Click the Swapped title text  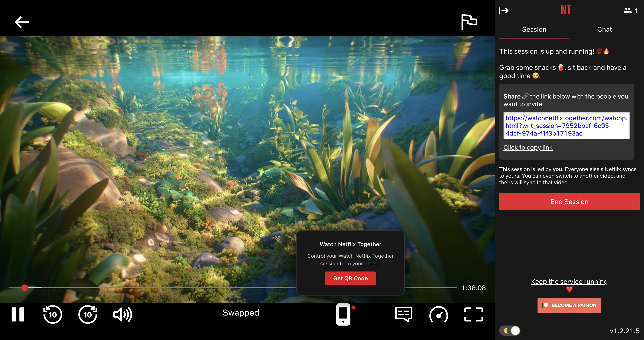[241, 313]
